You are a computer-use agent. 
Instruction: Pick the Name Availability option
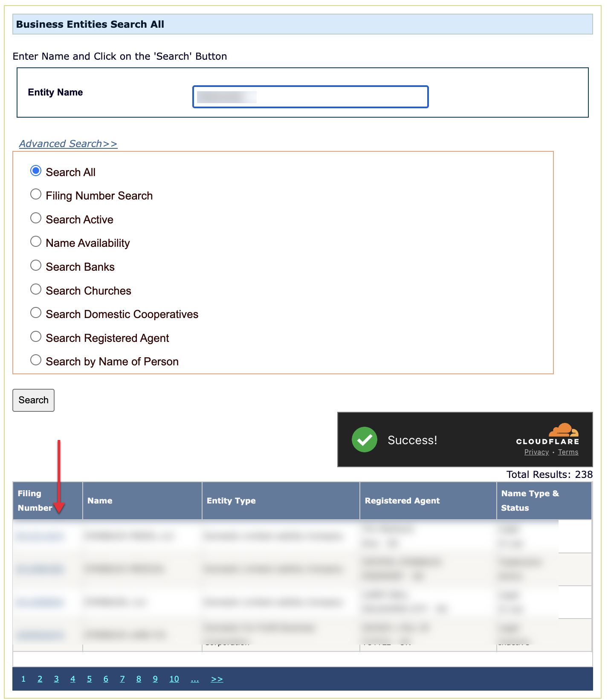pos(36,242)
